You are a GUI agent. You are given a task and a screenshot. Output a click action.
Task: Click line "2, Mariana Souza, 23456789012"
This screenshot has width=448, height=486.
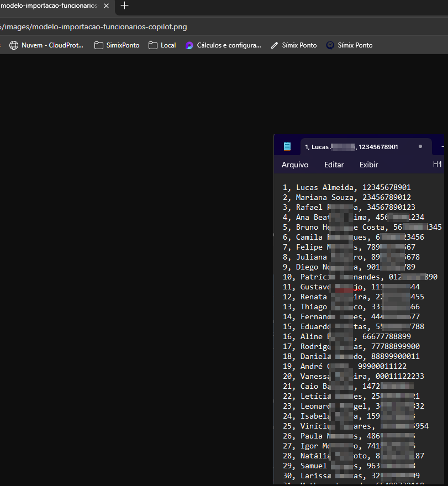click(x=346, y=198)
